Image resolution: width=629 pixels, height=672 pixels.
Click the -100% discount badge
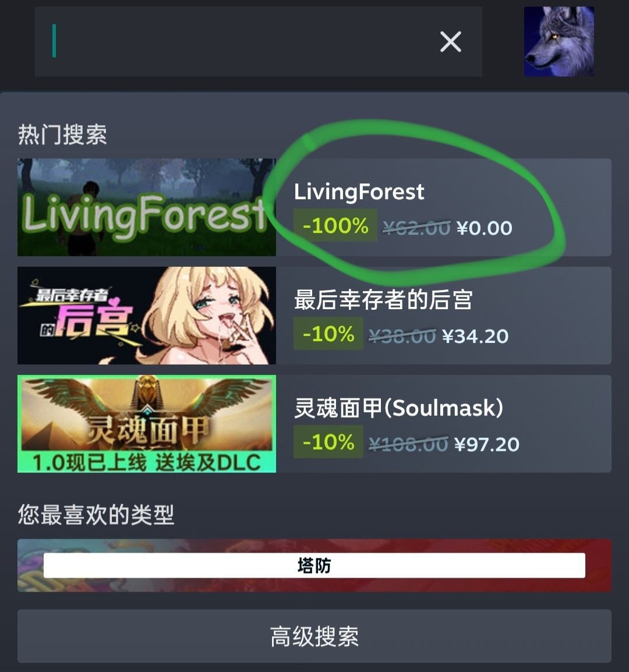click(x=335, y=225)
